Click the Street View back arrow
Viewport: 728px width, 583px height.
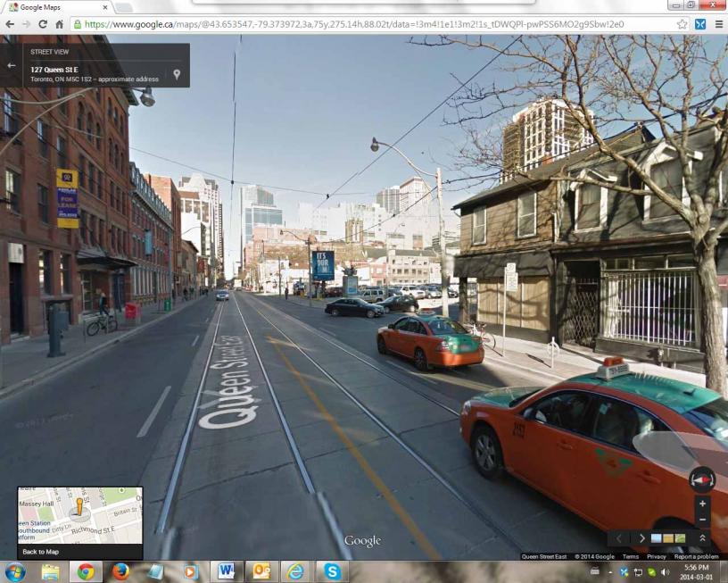click(11, 65)
